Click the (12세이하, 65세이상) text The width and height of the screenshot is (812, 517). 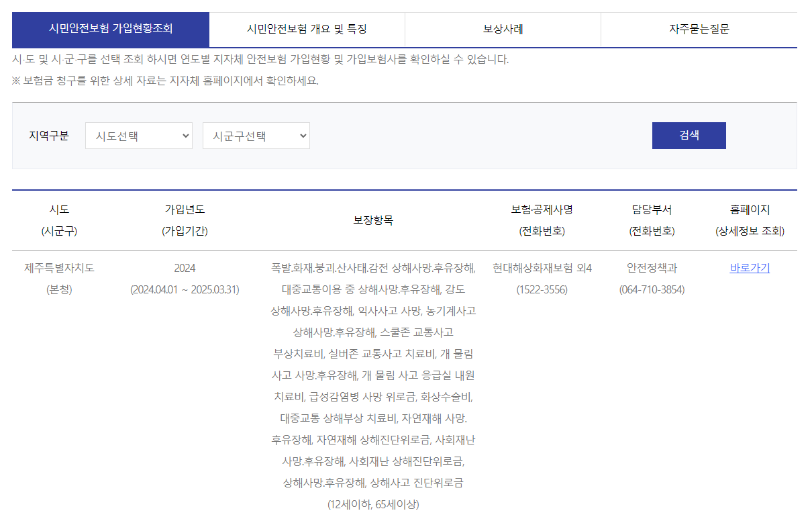point(373,504)
